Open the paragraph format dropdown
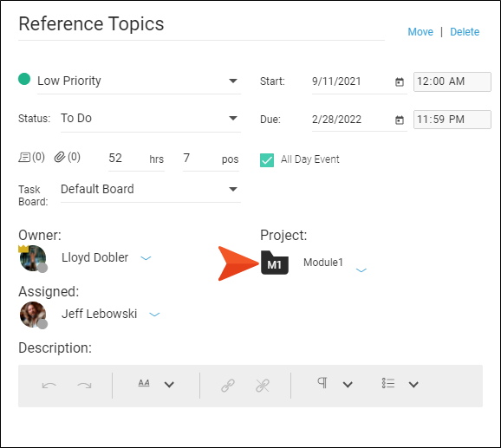501x448 pixels. (348, 385)
